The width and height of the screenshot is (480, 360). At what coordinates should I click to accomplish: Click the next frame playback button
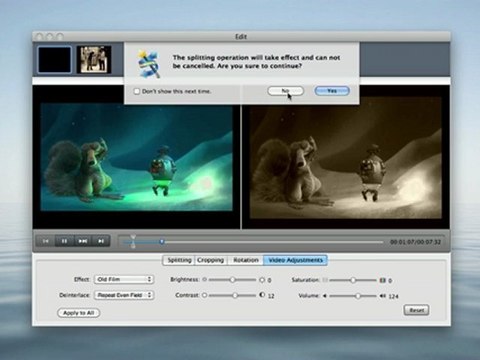pos(101,241)
